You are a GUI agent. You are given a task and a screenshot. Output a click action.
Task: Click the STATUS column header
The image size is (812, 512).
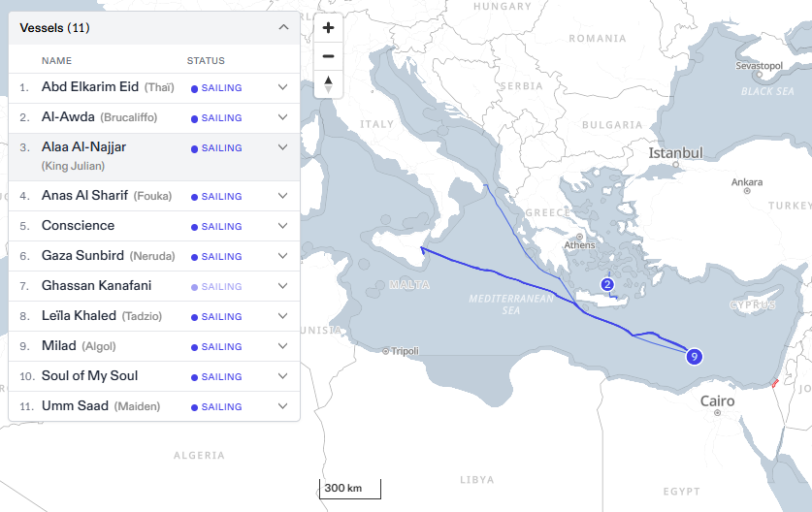coord(206,61)
